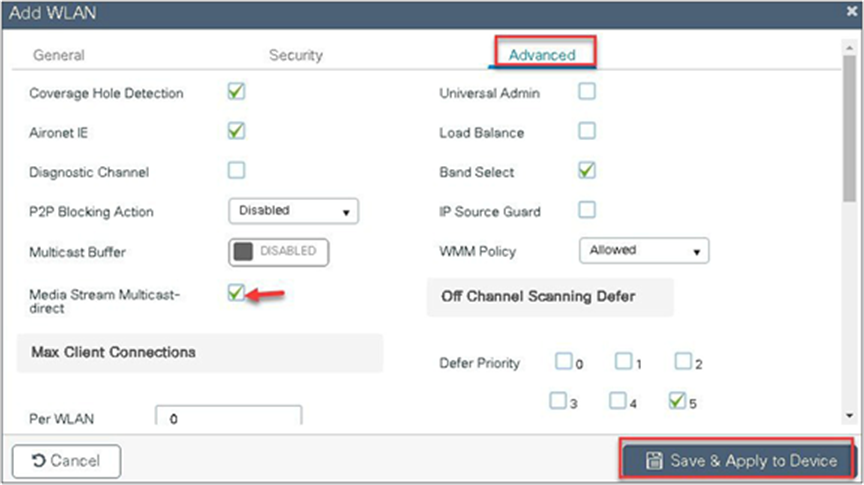This screenshot has height=485, width=864.
Task: Click the Per WLAN input field
Action: 229,416
